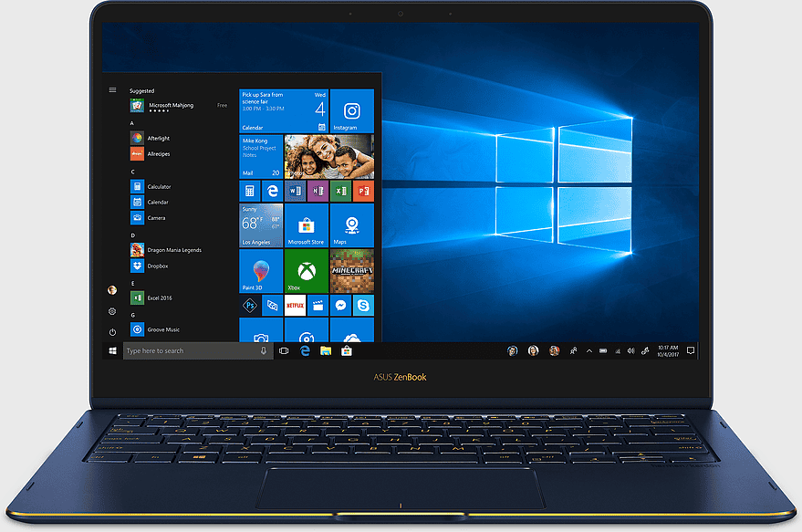Open File Explorer from the taskbar

[x=326, y=351]
